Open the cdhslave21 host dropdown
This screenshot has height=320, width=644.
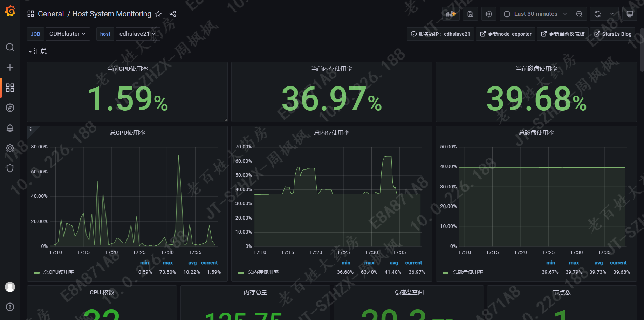pos(138,34)
